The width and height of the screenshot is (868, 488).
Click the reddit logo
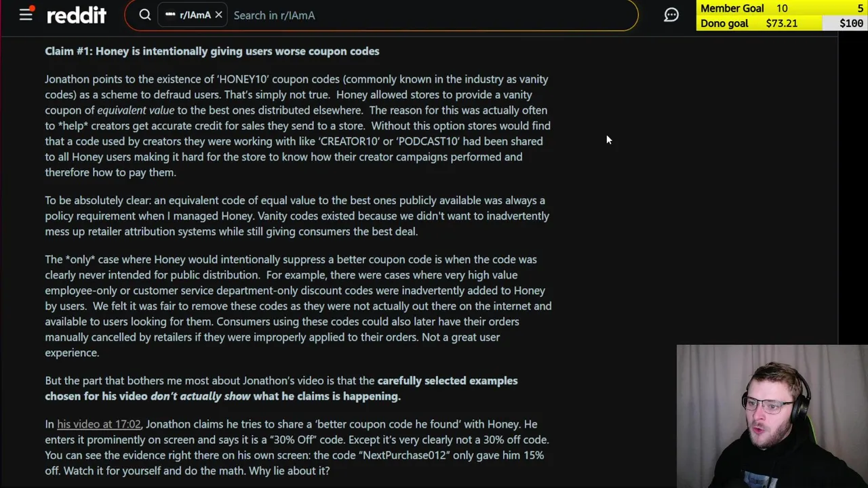pos(77,15)
